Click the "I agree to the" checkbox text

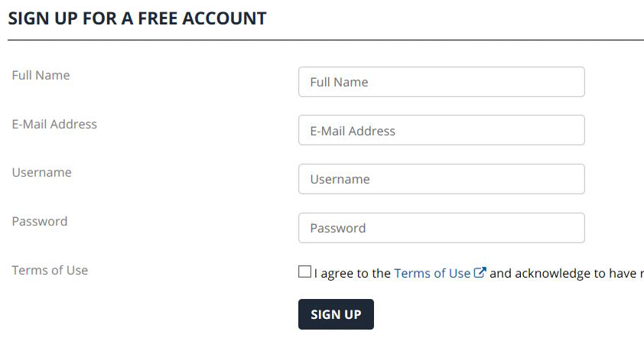click(353, 273)
